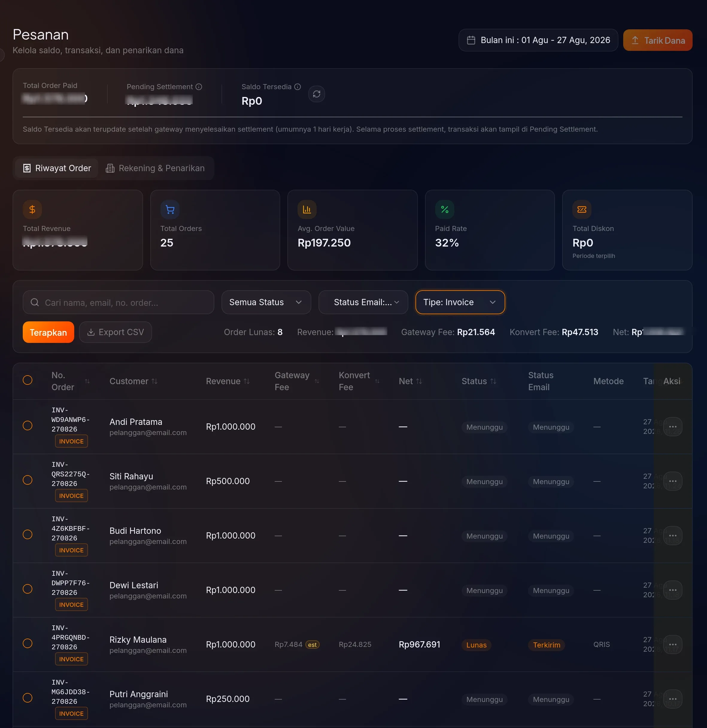
Task: Select the Andi Pratama order row checkbox
Action: point(28,426)
